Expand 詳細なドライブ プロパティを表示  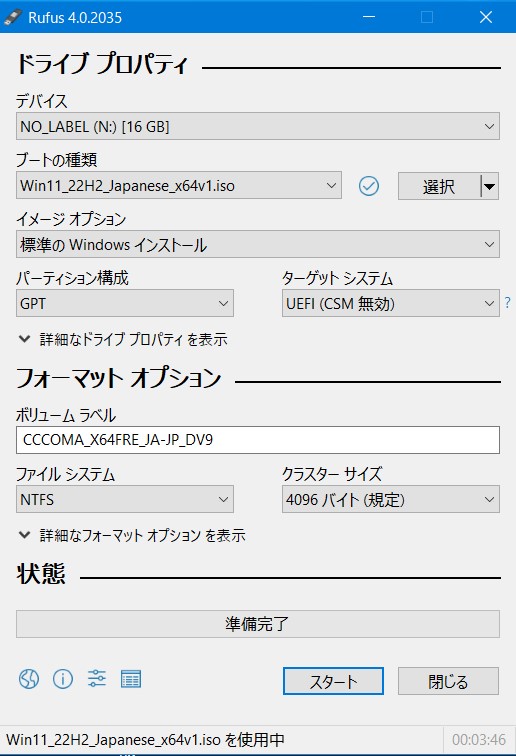122,339
